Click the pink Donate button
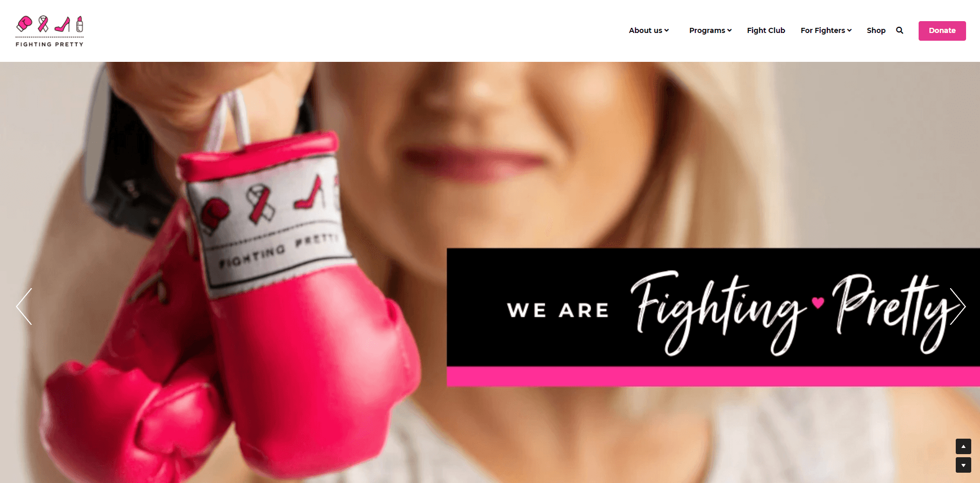 click(942, 30)
